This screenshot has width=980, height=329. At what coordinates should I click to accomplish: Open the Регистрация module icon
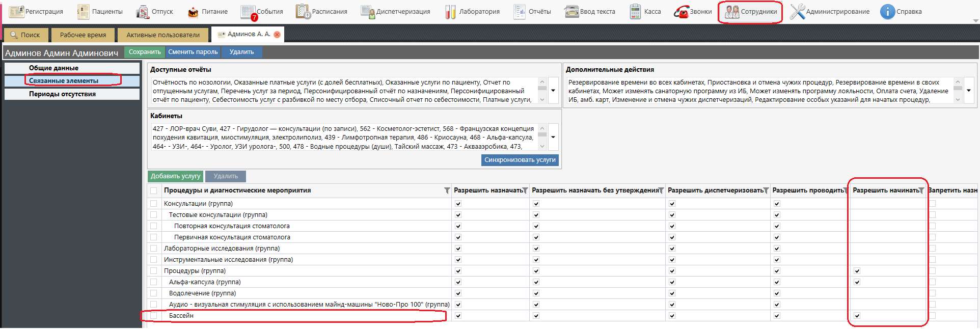16,12
